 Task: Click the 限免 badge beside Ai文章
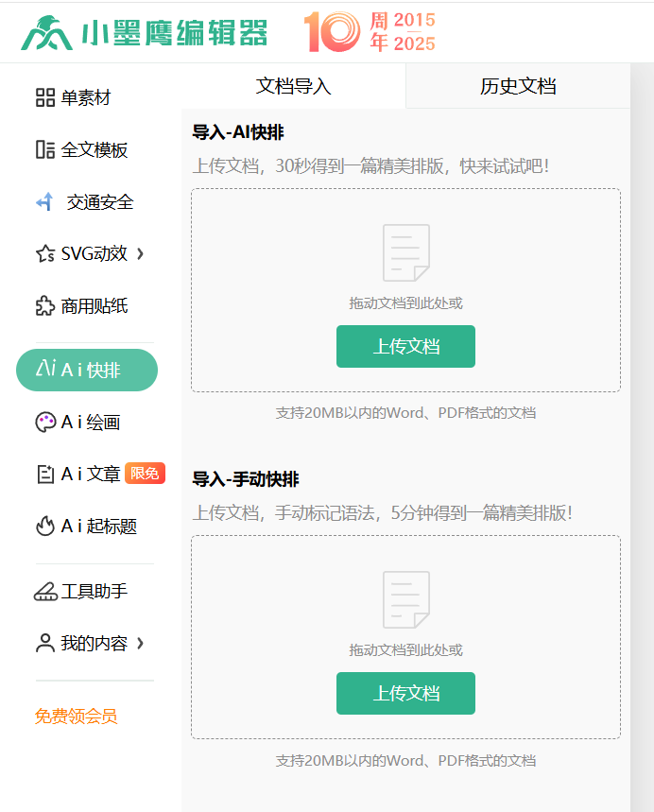(x=145, y=473)
